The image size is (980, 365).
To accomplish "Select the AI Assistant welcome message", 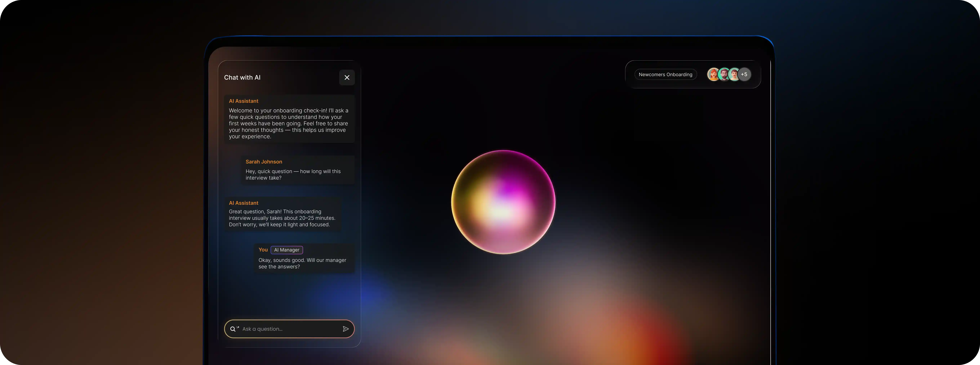I will pyautogui.click(x=288, y=124).
